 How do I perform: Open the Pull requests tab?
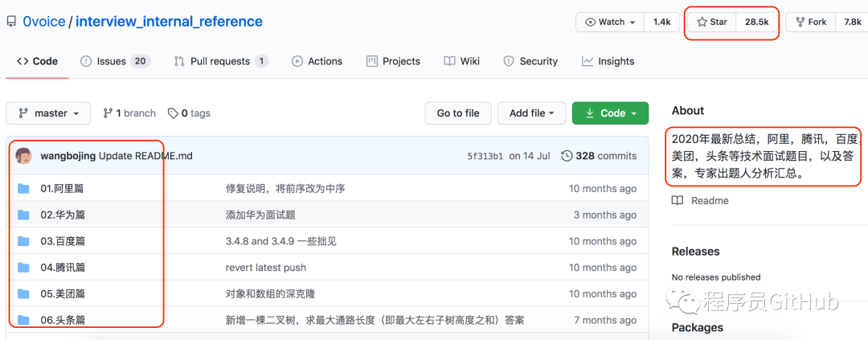[x=221, y=61]
